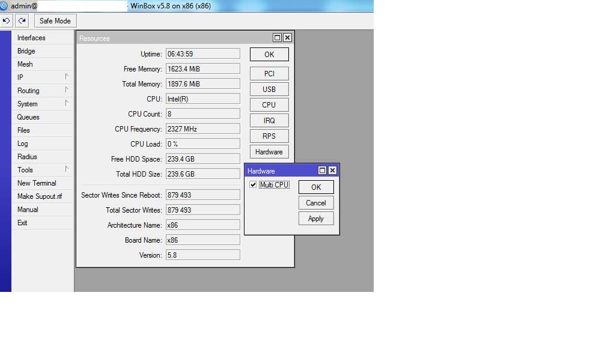The width and height of the screenshot is (608, 364).
Task: Cancel the Hardware dialog
Action: click(x=315, y=202)
